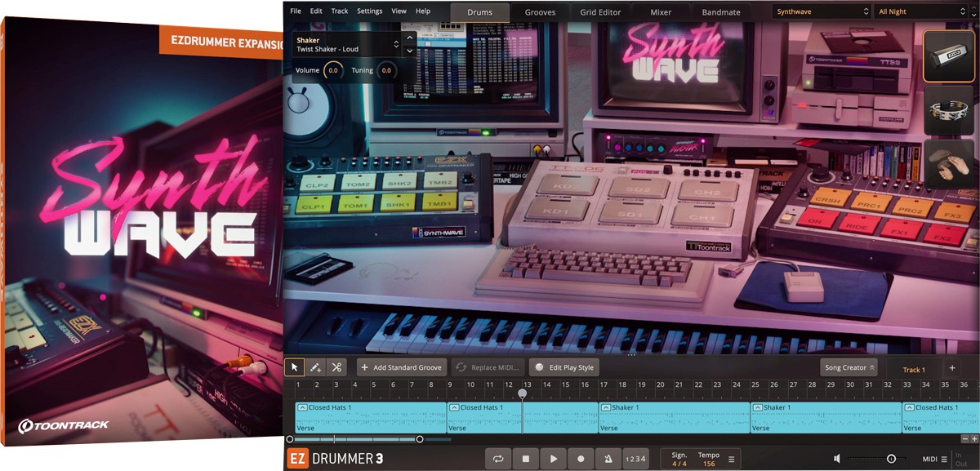980x471 pixels.
Task: Collapse the first Shaker 1 block
Action: 605,407
